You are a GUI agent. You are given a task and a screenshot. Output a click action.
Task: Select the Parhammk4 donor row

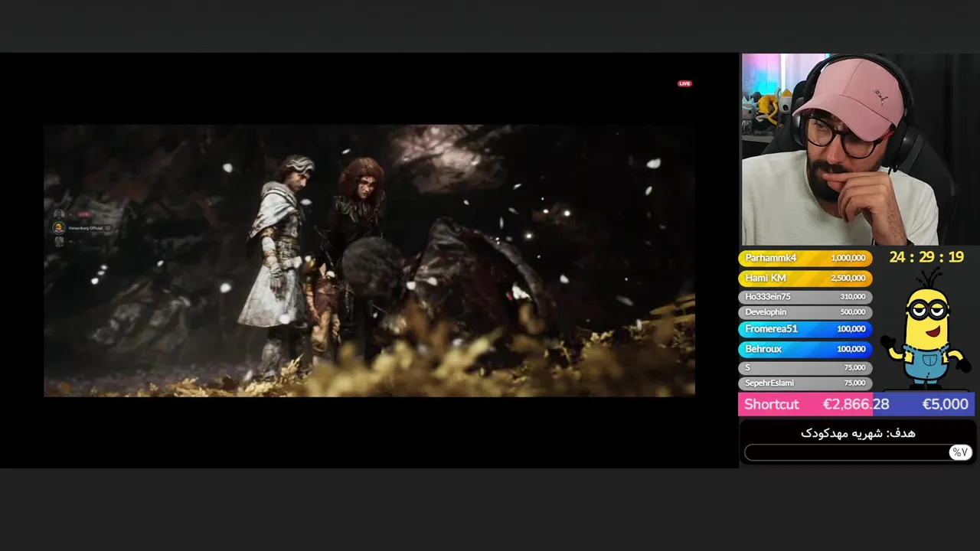pyautogui.click(x=805, y=258)
